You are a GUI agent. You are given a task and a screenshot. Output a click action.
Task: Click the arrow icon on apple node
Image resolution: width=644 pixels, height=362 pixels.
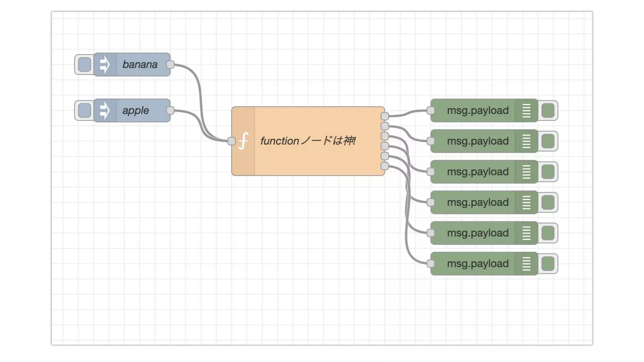105,111
